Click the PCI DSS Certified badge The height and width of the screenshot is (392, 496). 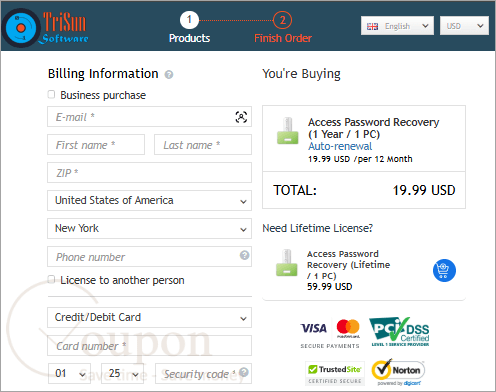point(399,332)
